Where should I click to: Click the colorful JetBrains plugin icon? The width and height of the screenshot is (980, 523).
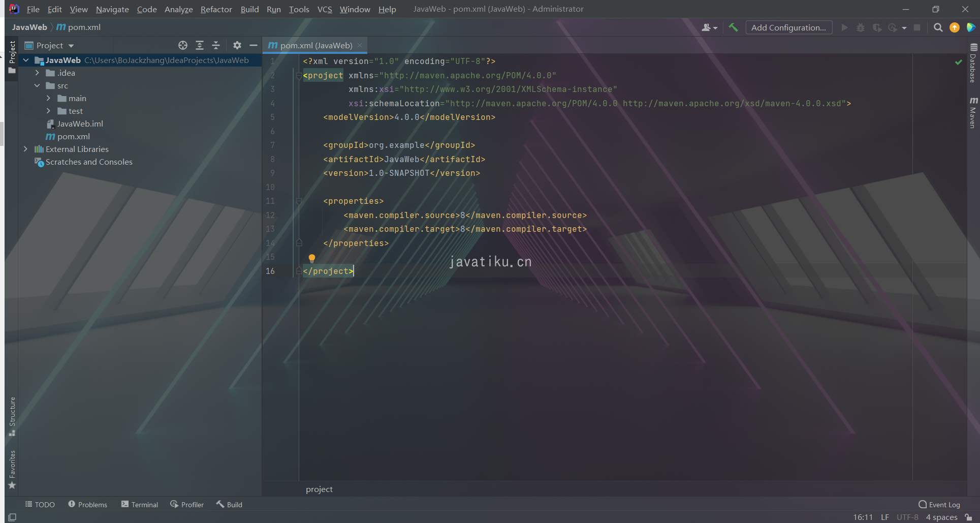971,27
